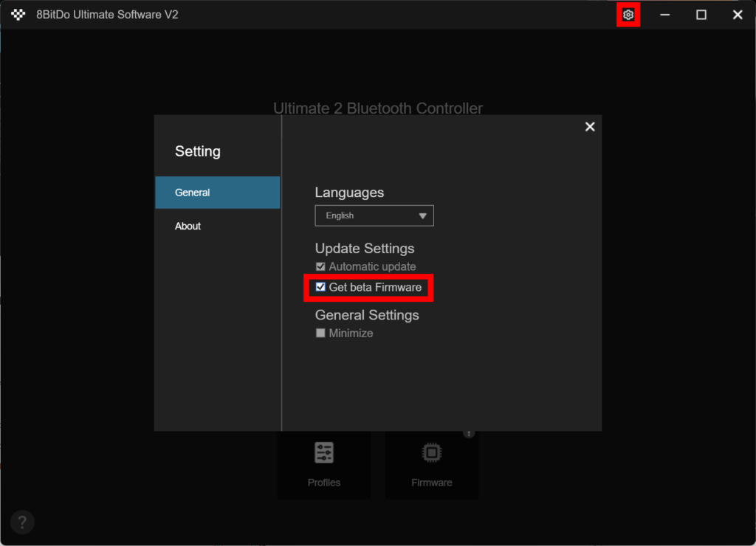Image resolution: width=756 pixels, height=546 pixels.
Task: Click the 8BitDo logo in title bar
Action: click(x=17, y=14)
